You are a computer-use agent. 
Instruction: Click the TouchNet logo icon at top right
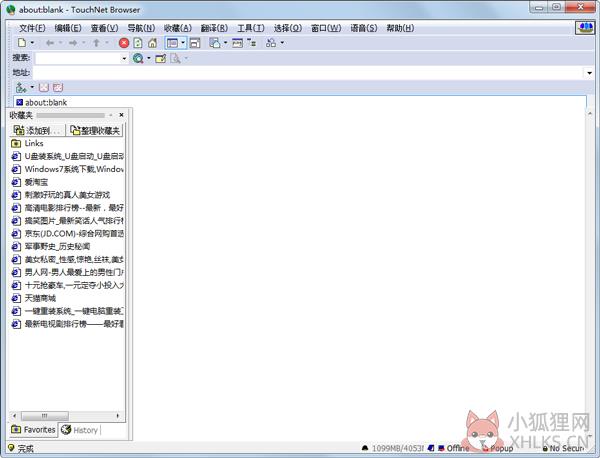click(x=585, y=28)
